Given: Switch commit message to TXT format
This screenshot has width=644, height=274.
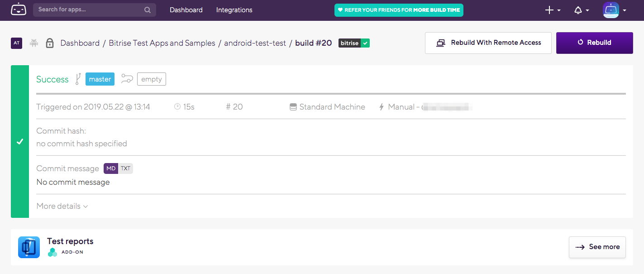Looking at the screenshot, I should point(125,168).
